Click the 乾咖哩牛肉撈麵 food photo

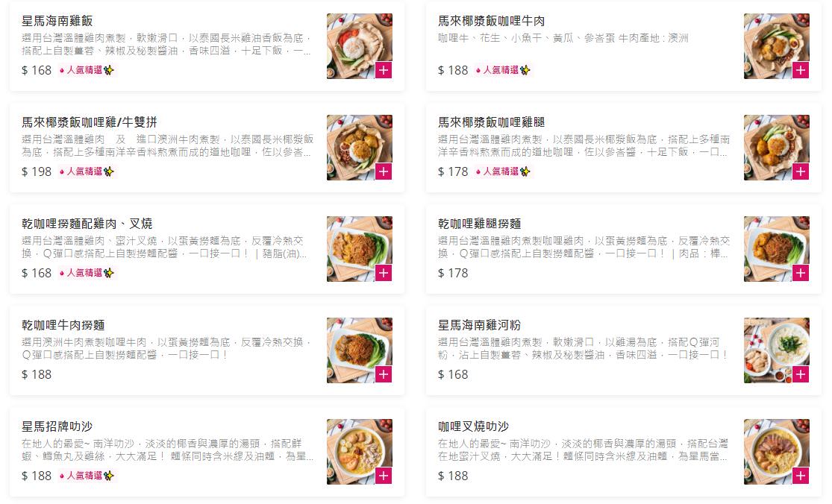click(360, 350)
